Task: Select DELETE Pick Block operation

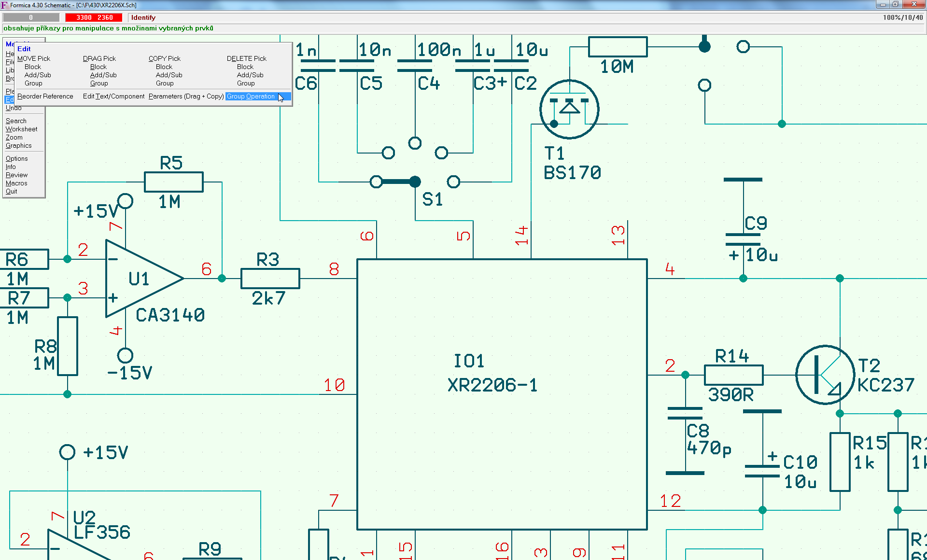Action: pyautogui.click(x=245, y=66)
